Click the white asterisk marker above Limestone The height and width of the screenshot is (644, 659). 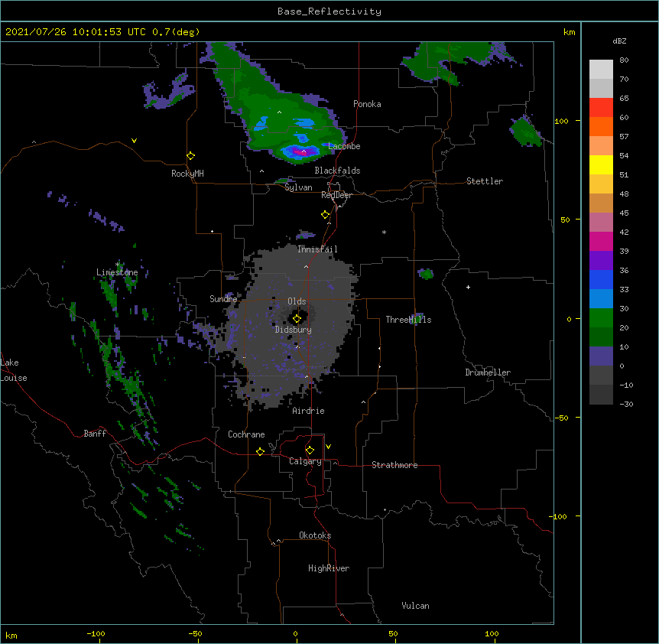[x=117, y=265]
